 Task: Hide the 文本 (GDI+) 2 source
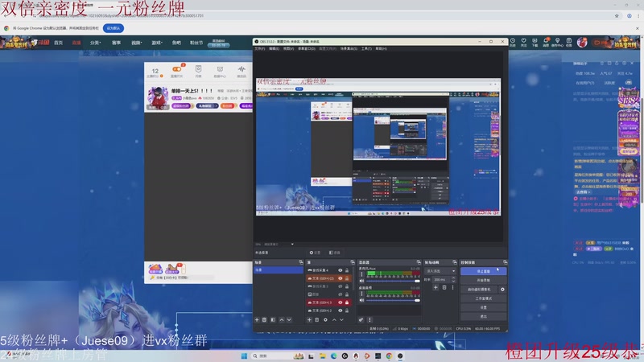coord(340,311)
